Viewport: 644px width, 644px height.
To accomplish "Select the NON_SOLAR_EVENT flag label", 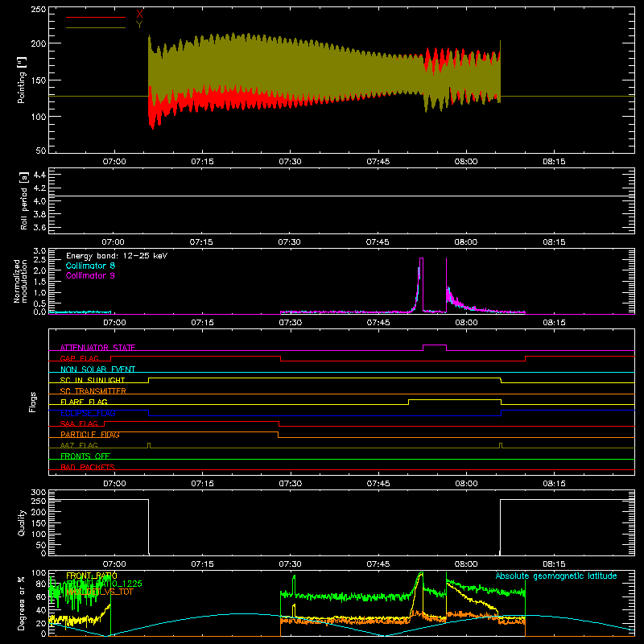I will pyautogui.click(x=97, y=369).
